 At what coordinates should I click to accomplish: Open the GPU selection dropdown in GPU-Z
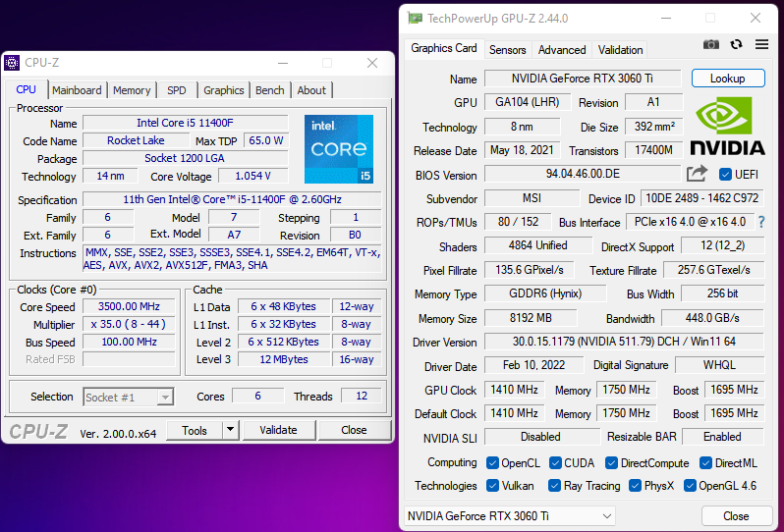(x=509, y=516)
